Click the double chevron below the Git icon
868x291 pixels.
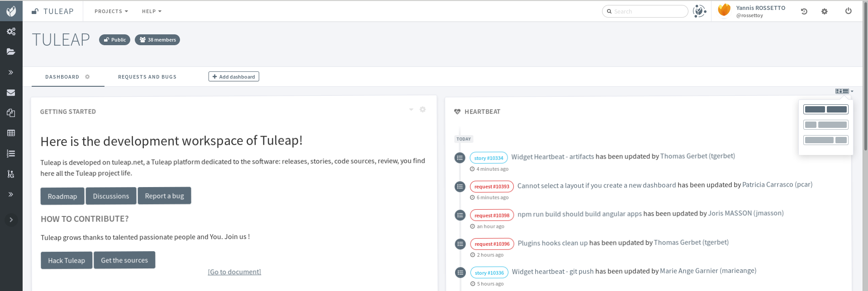[11, 194]
